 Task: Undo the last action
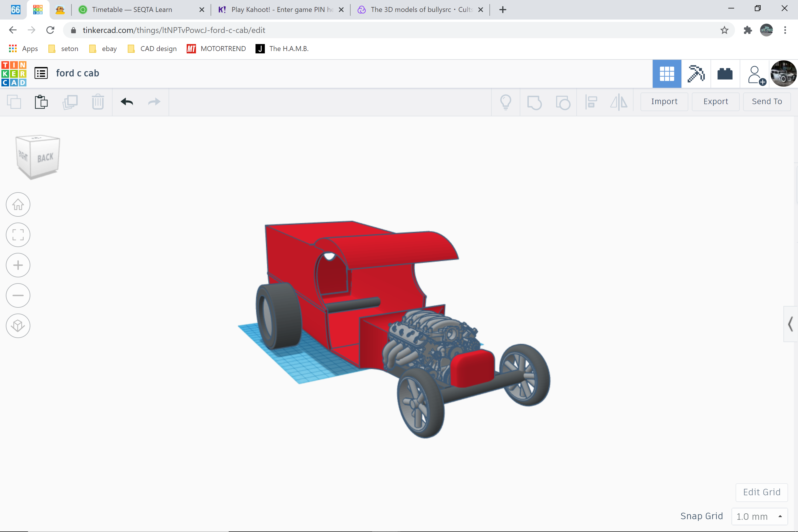[127, 102]
